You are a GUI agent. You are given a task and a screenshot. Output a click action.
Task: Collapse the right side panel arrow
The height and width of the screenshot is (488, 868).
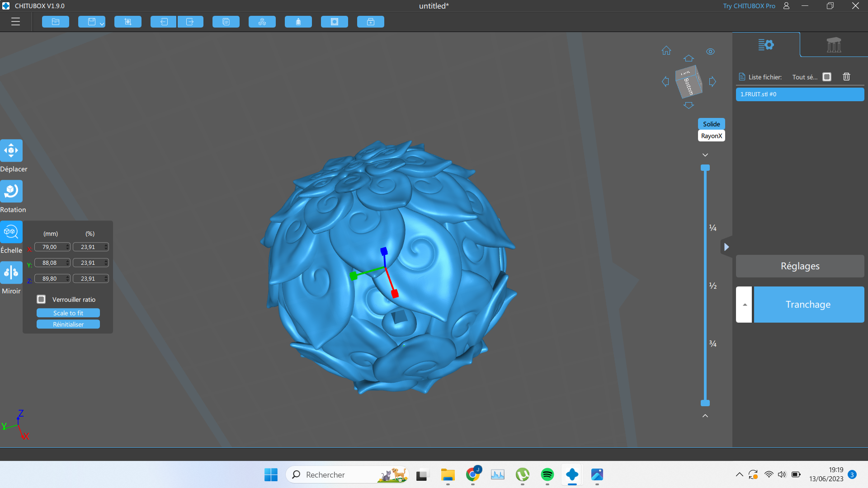pos(726,247)
